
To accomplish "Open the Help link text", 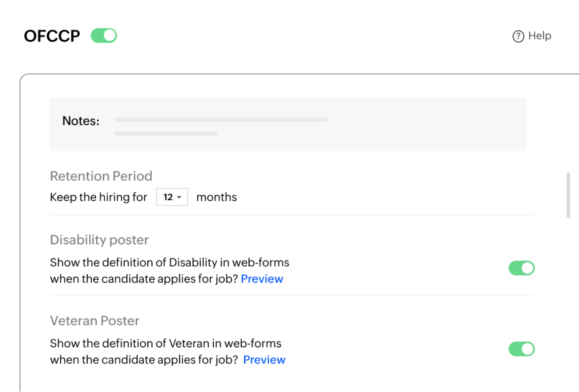I will click(540, 36).
